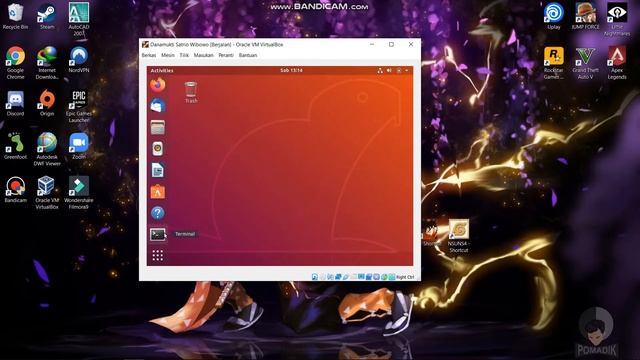Select the Discord desktop shortcut
Image resolution: width=640 pixels, height=360 pixels.
coord(16,104)
